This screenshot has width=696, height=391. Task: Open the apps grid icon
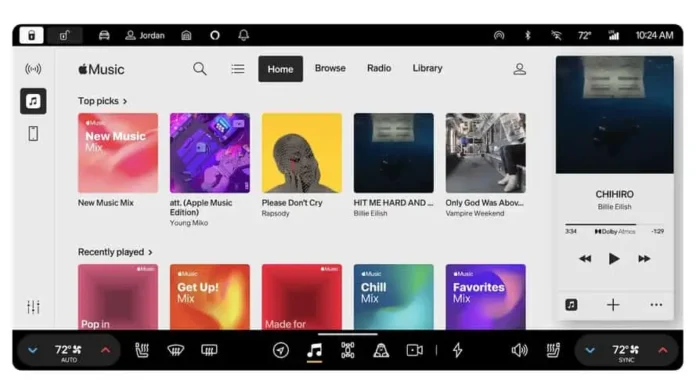(348, 350)
